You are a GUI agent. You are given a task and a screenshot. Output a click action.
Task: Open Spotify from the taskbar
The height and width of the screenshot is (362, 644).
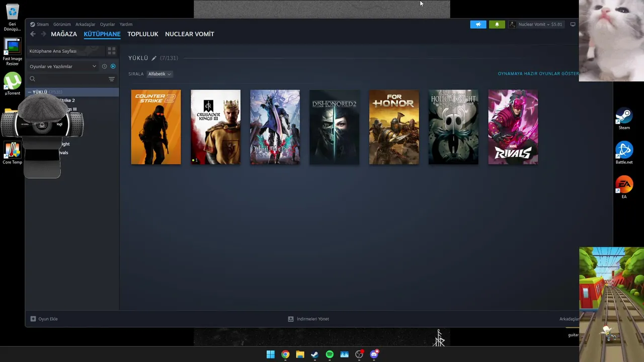(x=330, y=354)
